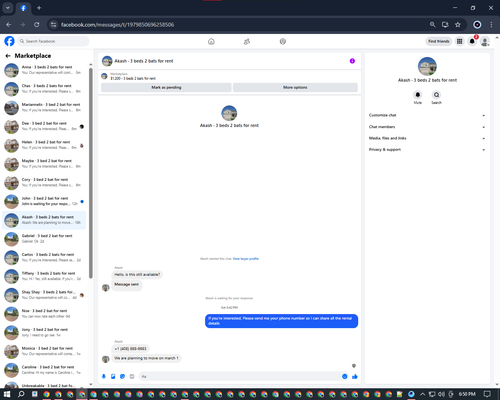Attach a photo using the image icon

113,376
